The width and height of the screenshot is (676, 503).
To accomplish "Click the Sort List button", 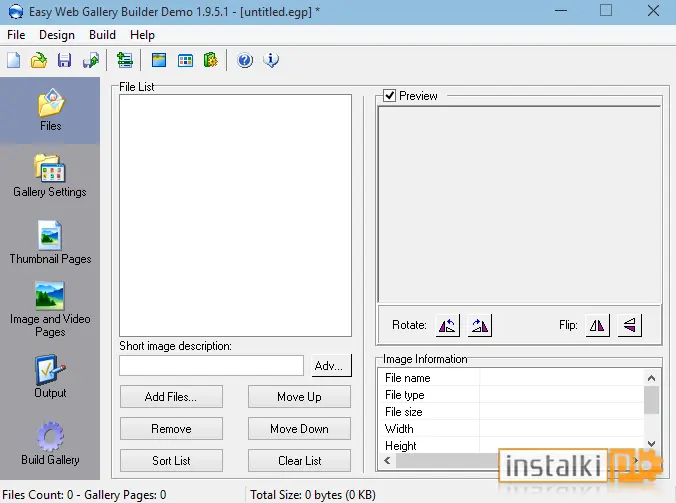I will coord(171,460).
